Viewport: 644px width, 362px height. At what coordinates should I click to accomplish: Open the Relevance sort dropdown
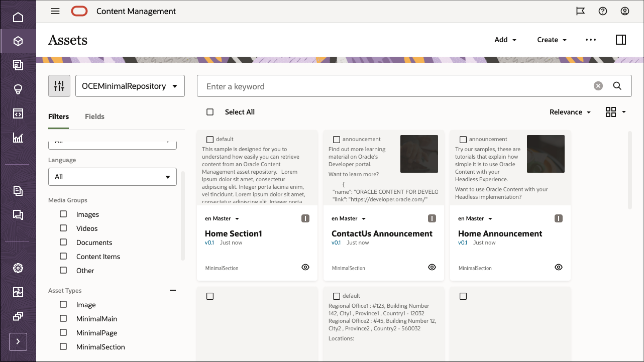click(x=570, y=112)
